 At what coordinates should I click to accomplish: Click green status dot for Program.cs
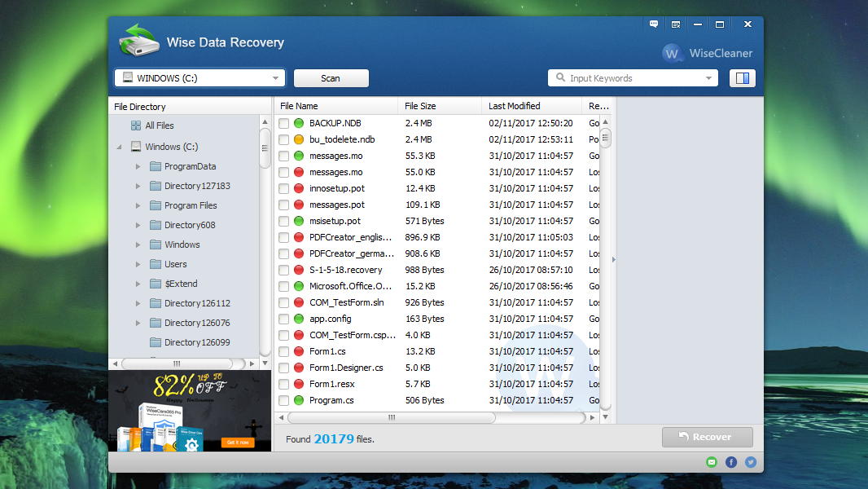[299, 400]
